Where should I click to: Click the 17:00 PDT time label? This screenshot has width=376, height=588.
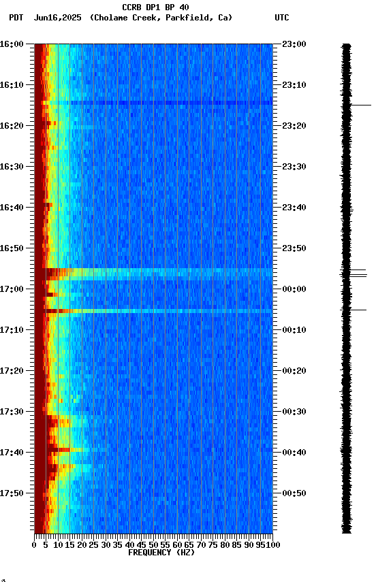click(x=12, y=289)
